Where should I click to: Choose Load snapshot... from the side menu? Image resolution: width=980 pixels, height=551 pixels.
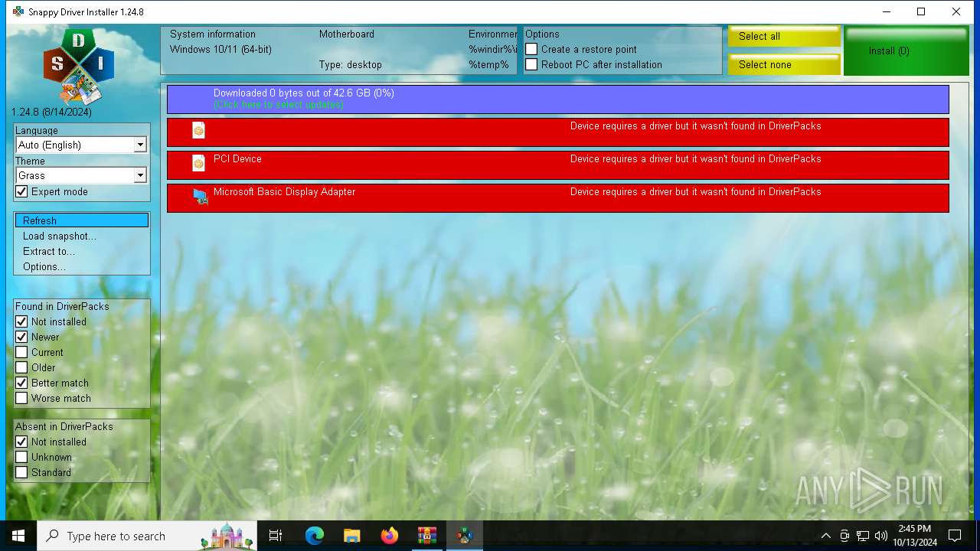(x=81, y=236)
